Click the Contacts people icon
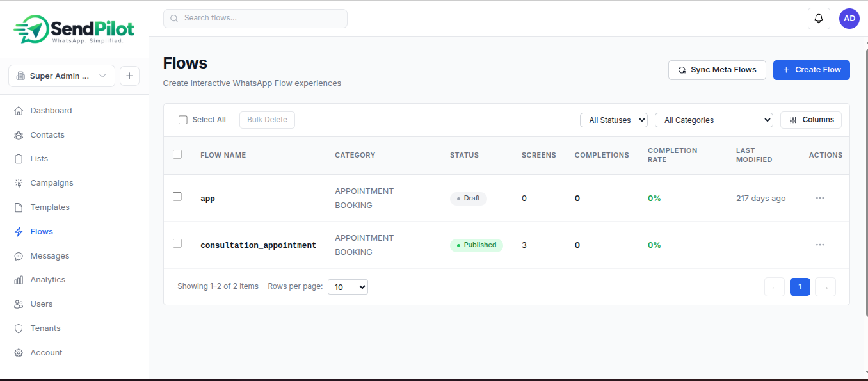 click(19, 135)
